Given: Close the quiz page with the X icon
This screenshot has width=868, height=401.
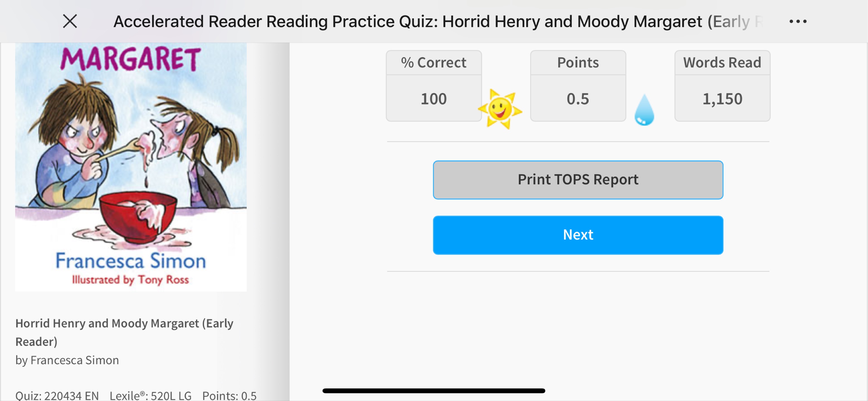Looking at the screenshot, I should click(x=70, y=21).
